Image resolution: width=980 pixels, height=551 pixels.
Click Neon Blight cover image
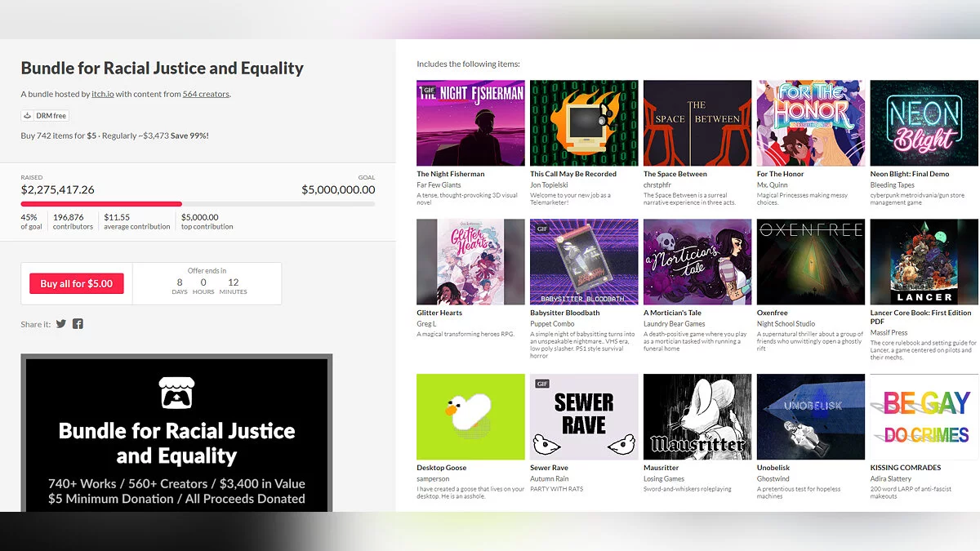(924, 123)
